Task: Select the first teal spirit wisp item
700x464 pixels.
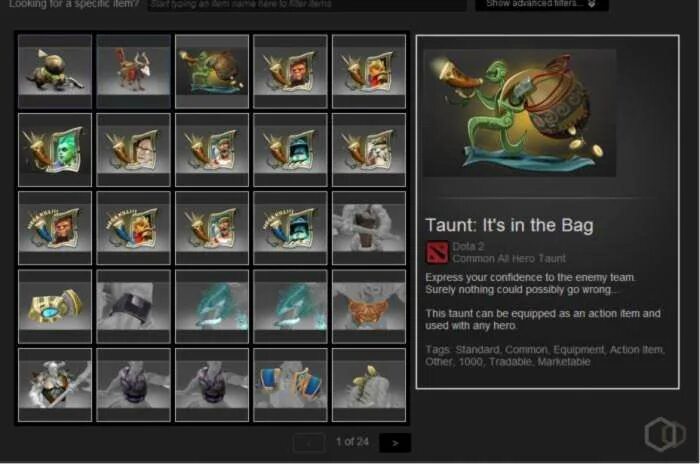Action: (x=212, y=306)
